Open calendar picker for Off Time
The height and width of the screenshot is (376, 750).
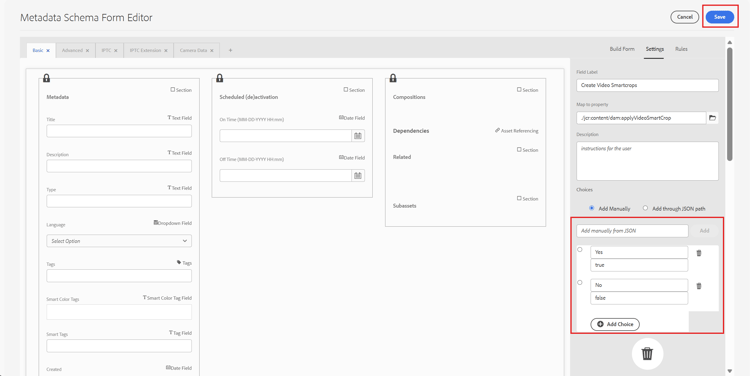point(358,176)
